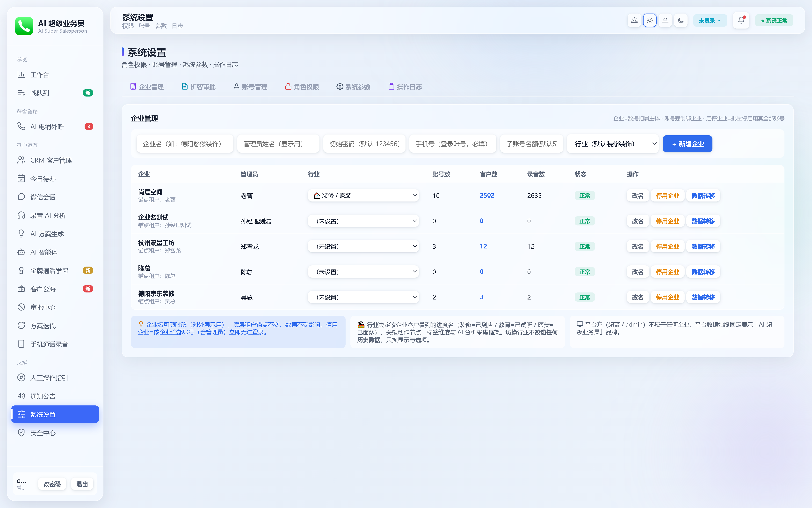Viewport: 812px width, 508px height.
Task: Open industry dropdown for 尚层空间
Action: point(363,195)
